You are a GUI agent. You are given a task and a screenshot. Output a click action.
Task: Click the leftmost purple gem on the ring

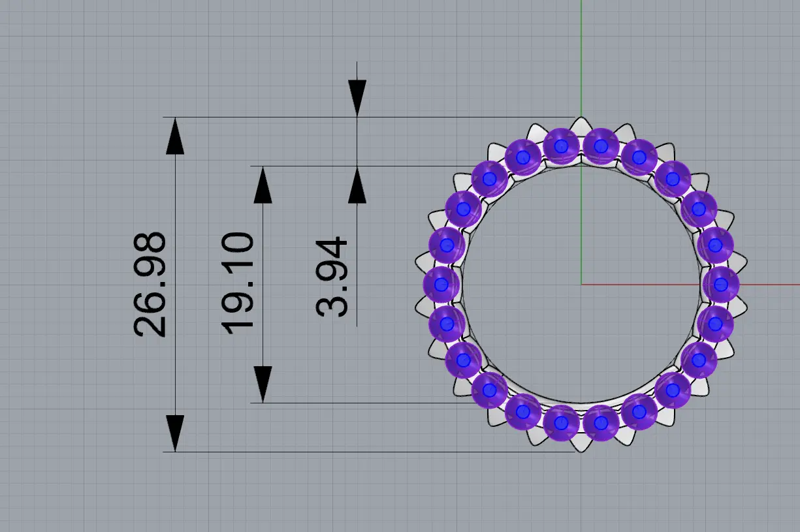(x=441, y=285)
